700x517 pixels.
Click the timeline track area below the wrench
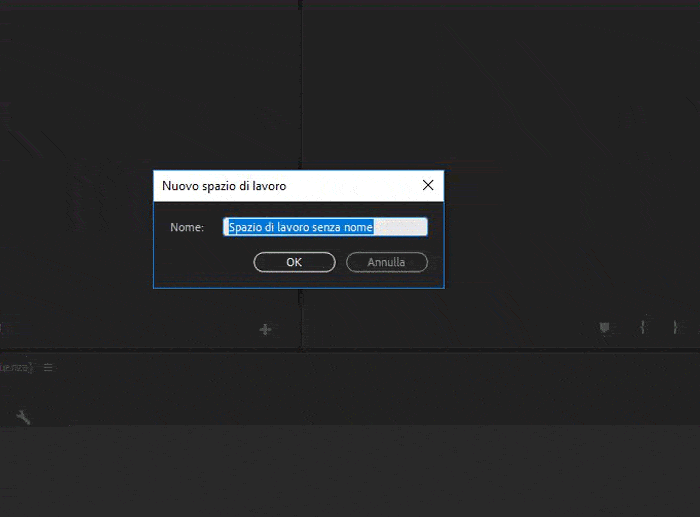(300, 470)
